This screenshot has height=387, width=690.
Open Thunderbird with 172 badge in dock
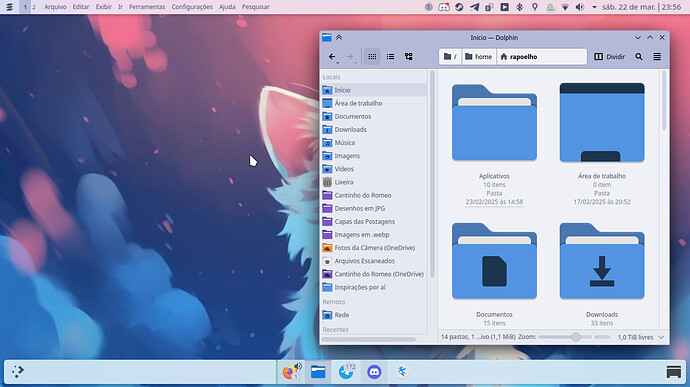click(346, 372)
